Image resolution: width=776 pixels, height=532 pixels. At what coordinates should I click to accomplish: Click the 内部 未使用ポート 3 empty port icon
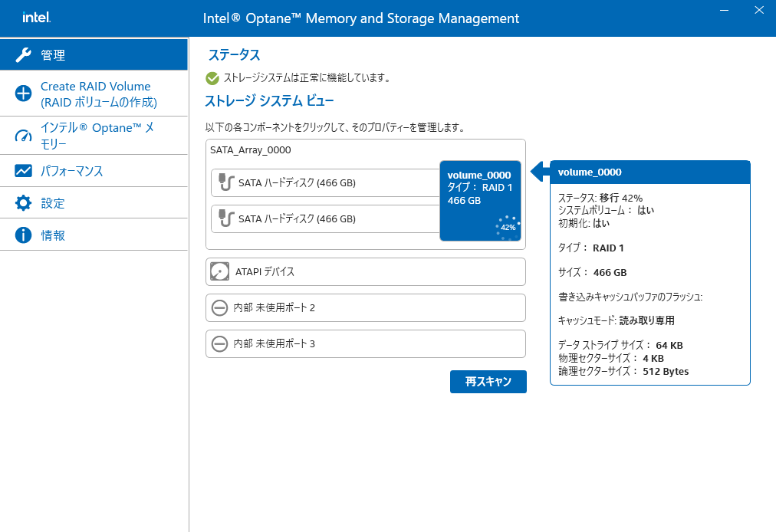(x=219, y=343)
